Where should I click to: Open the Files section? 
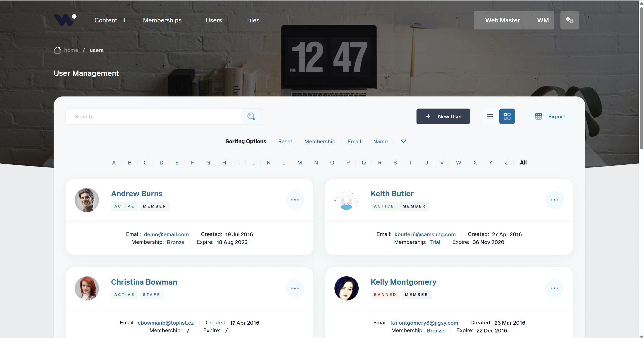[x=253, y=20]
